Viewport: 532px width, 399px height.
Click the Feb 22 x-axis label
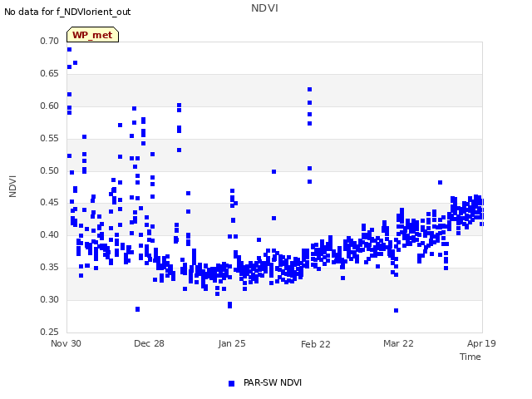(316, 344)
